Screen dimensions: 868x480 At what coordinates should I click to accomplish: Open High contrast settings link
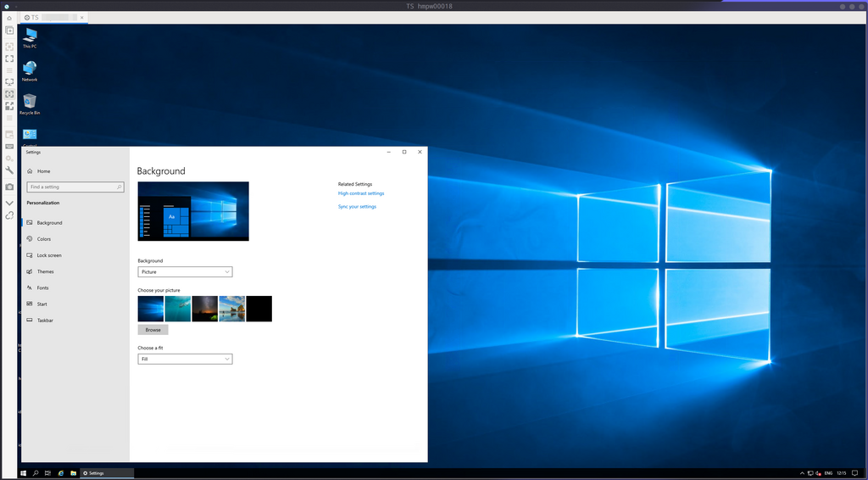[x=361, y=193]
